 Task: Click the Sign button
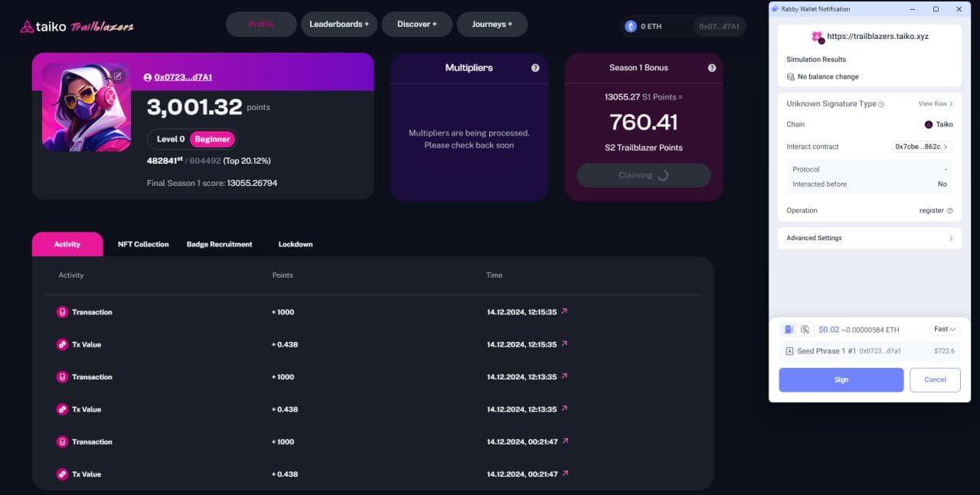tap(841, 379)
